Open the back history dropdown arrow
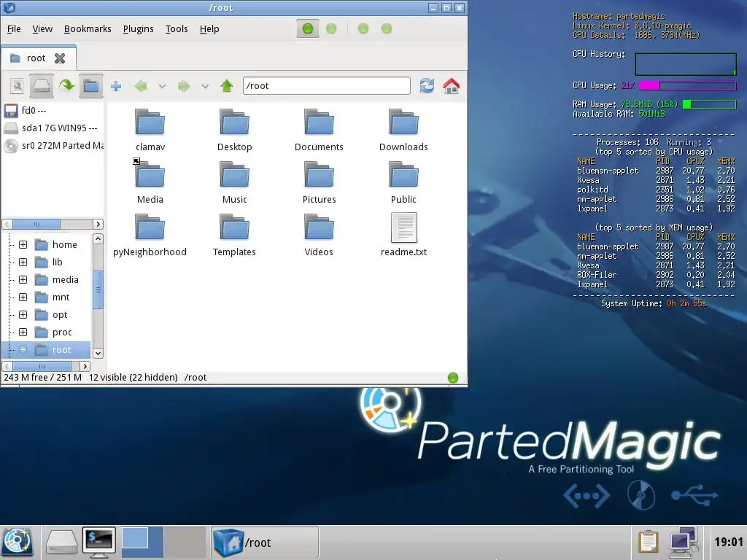The width and height of the screenshot is (747, 560). [x=162, y=86]
